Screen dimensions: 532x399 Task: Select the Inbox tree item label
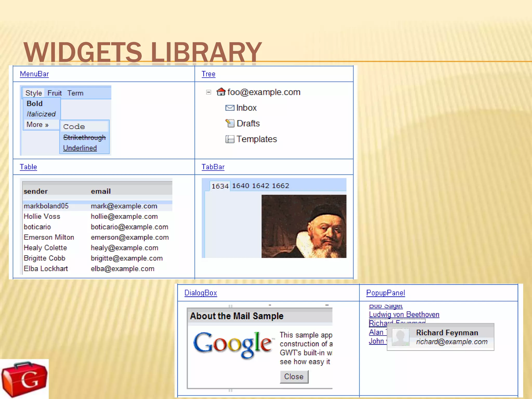(246, 108)
